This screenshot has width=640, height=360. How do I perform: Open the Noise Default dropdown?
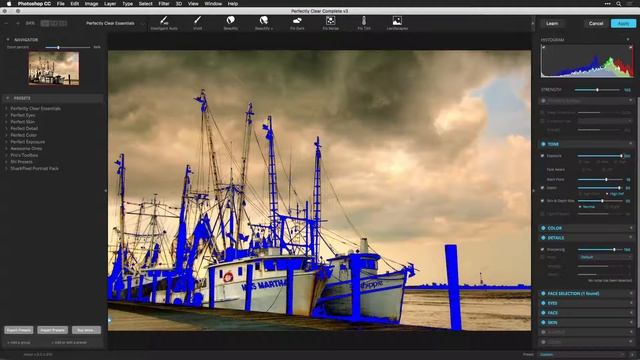(605, 257)
